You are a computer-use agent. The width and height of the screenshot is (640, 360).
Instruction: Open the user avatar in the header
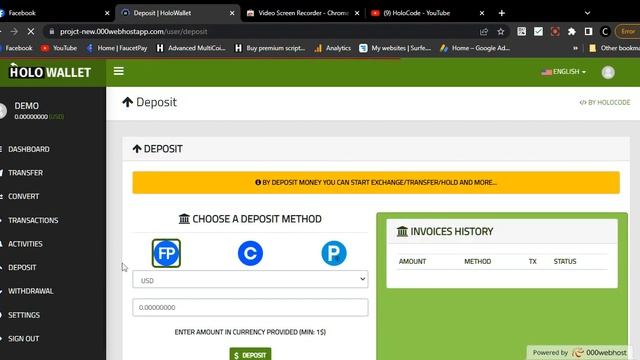tap(608, 72)
